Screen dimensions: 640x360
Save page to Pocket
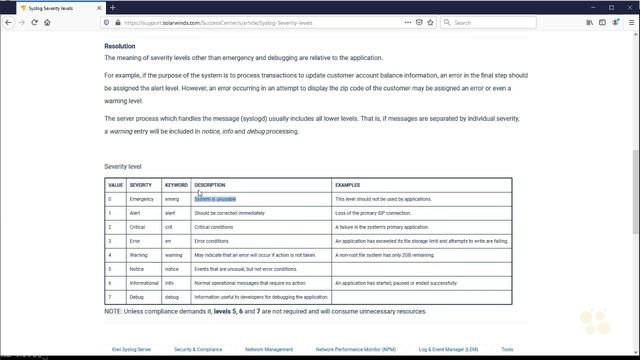pos(419,23)
